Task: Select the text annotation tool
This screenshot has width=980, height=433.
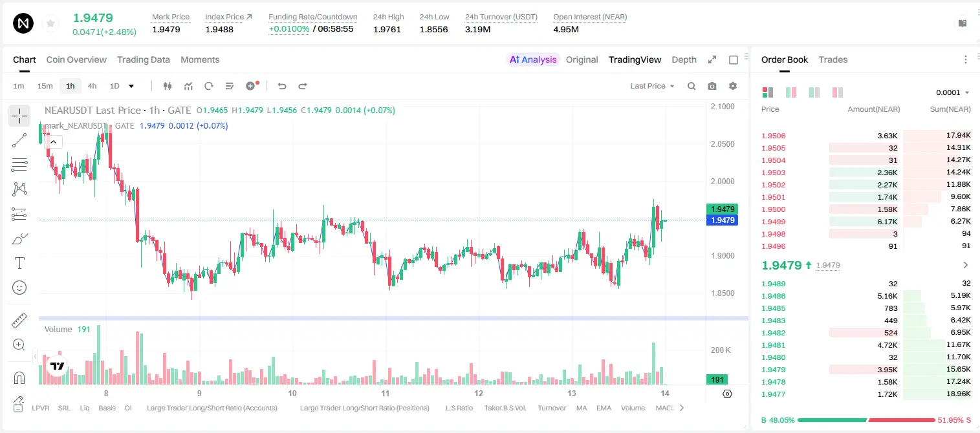Action: (19, 263)
